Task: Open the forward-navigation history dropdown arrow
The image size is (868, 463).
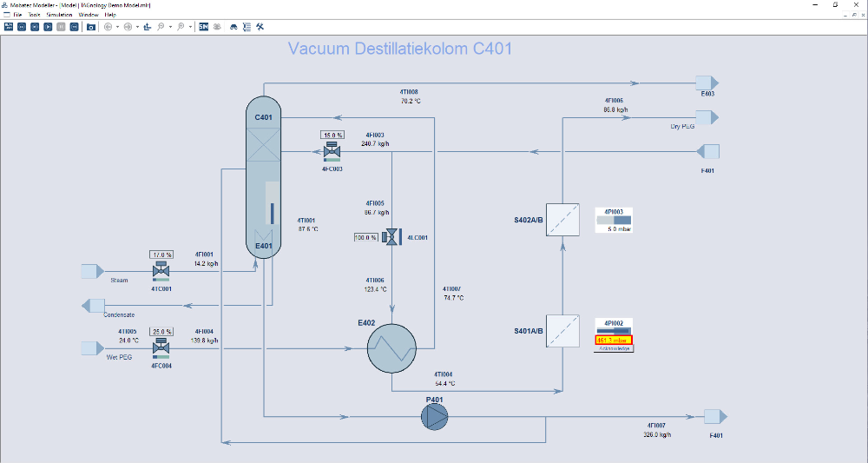Action: pyautogui.click(x=137, y=27)
